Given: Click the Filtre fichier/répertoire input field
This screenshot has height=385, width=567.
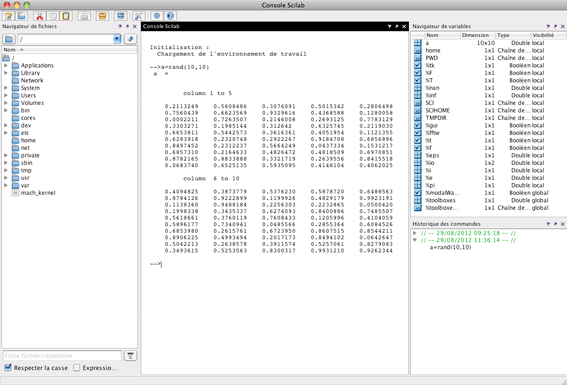Looking at the screenshot, I should (62, 356).
